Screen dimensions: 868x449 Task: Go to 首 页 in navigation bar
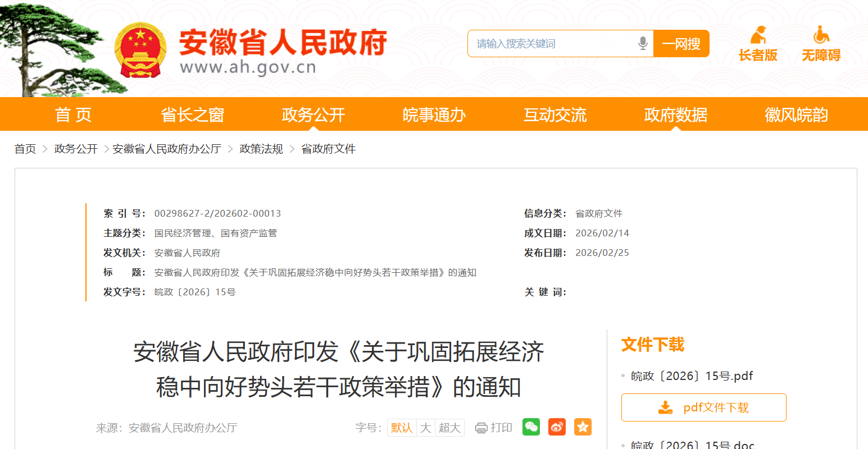point(73,114)
